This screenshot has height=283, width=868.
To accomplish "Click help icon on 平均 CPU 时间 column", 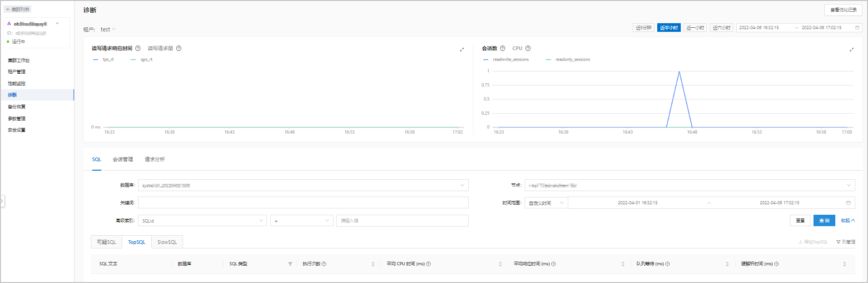I will [x=428, y=264].
